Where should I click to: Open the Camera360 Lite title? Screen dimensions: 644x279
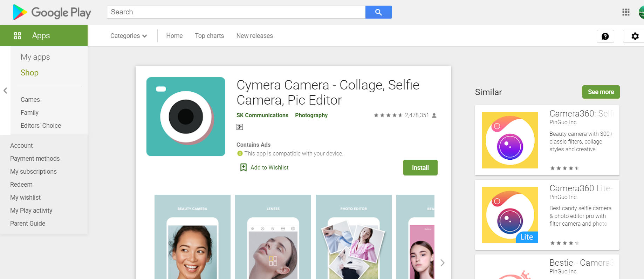(x=581, y=188)
